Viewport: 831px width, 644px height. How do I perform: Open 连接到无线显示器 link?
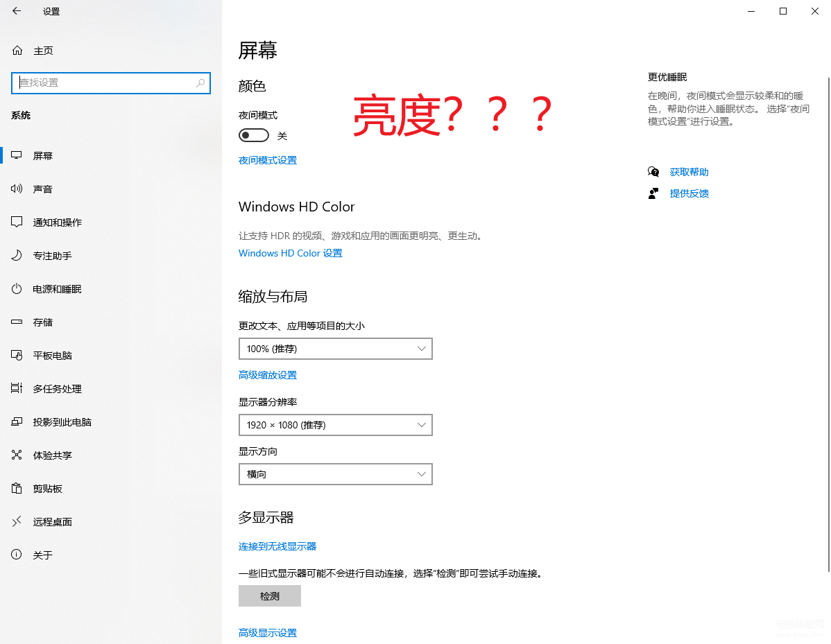(277, 546)
